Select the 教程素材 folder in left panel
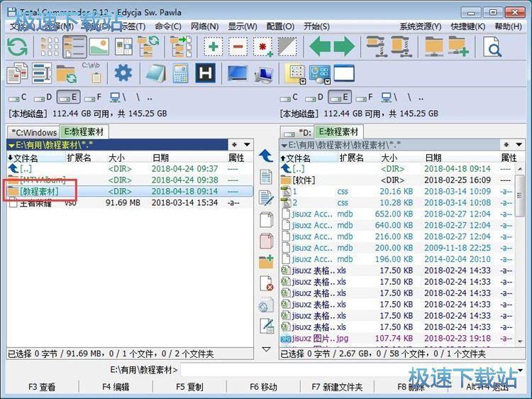 130,191
